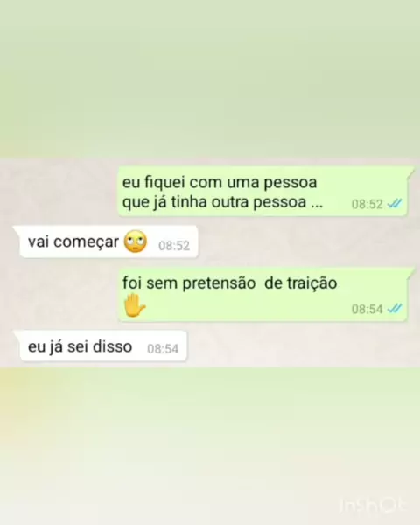Click the text "que já tinha outra pessoa ..."
Viewport: 420px width, 525px height.
point(222,202)
